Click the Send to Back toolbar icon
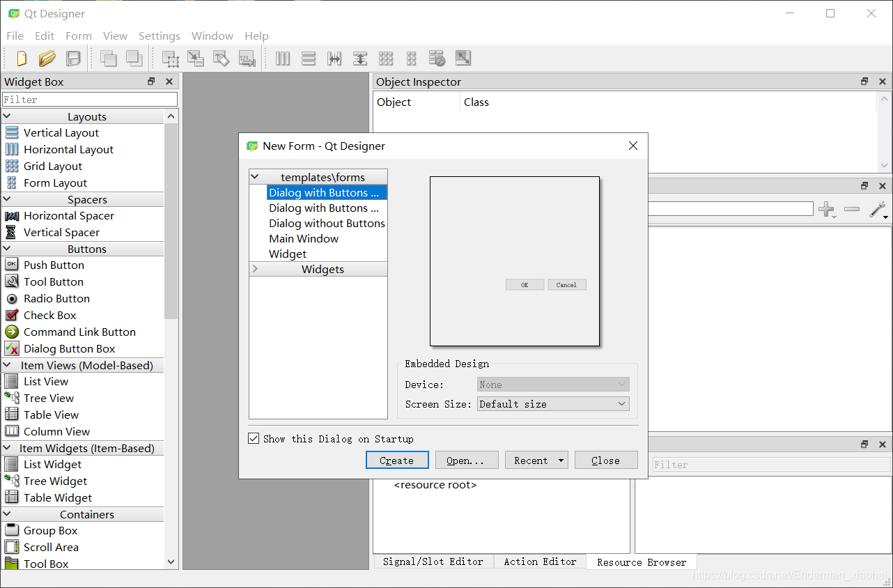The height and width of the screenshot is (588, 893). [x=109, y=59]
